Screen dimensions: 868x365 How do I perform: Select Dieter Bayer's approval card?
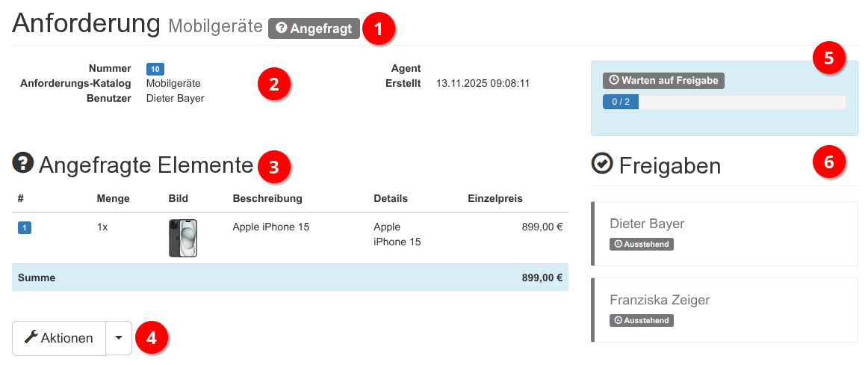coord(724,233)
